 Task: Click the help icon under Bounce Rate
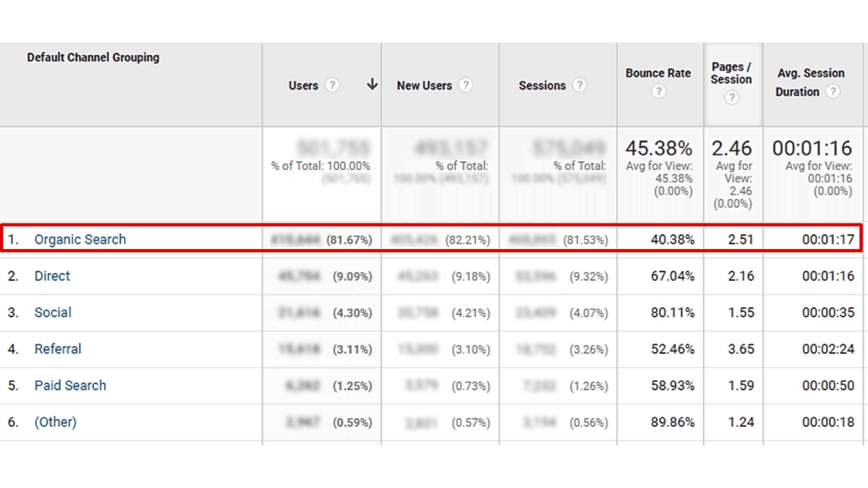coord(659,91)
